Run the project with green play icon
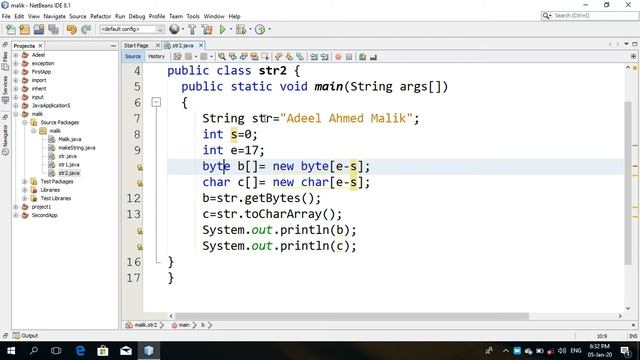The height and width of the screenshot is (360, 640). point(222,29)
